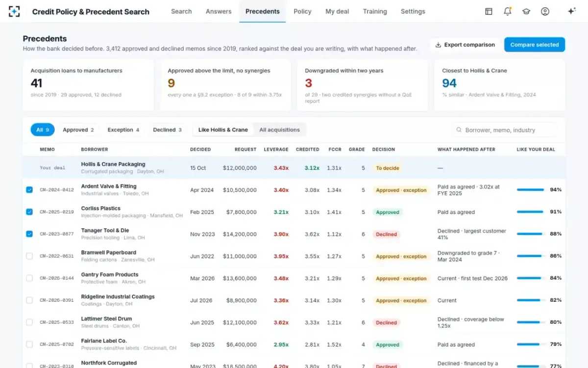
Task: Filter by All 9 precedents
Action: point(43,130)
